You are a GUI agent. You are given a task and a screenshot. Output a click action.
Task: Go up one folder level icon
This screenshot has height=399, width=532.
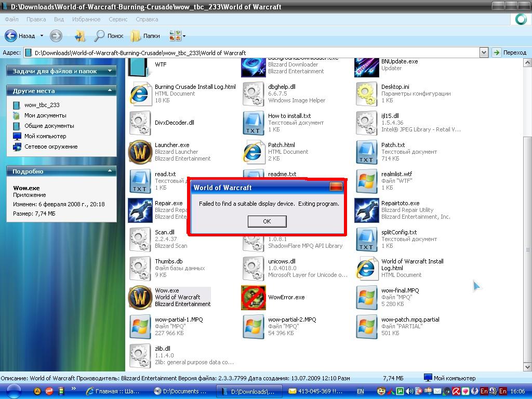[x=80, y=36]
